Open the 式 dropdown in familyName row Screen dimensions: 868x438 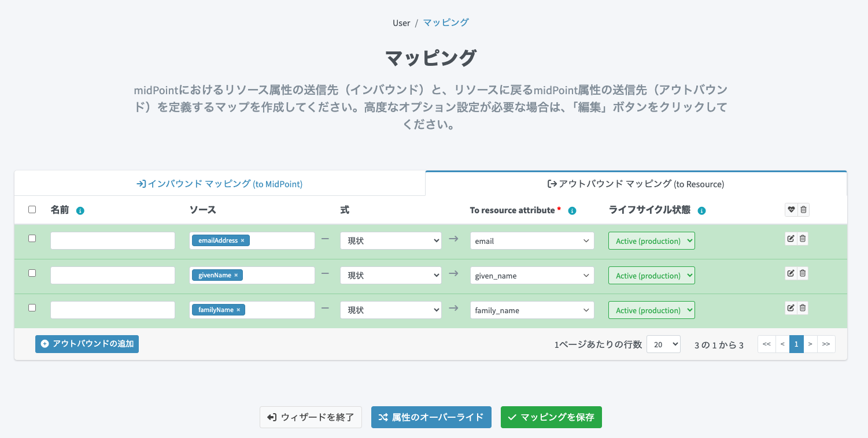[x=391, y=310]
